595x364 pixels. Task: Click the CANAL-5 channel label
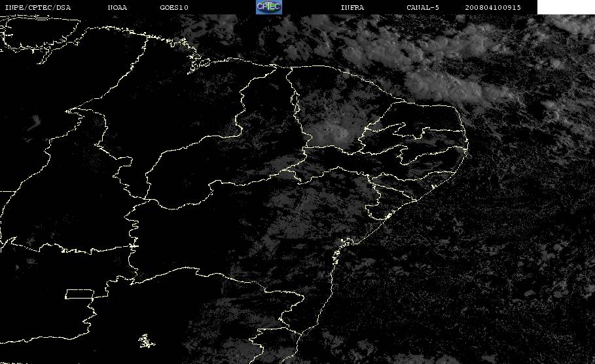click(422, 8)
